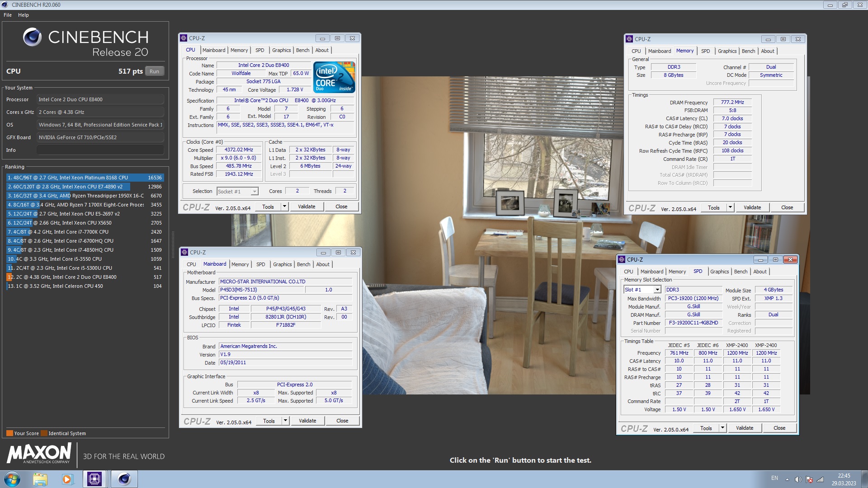Click Your Score orange legend swatch

point(9,433)
